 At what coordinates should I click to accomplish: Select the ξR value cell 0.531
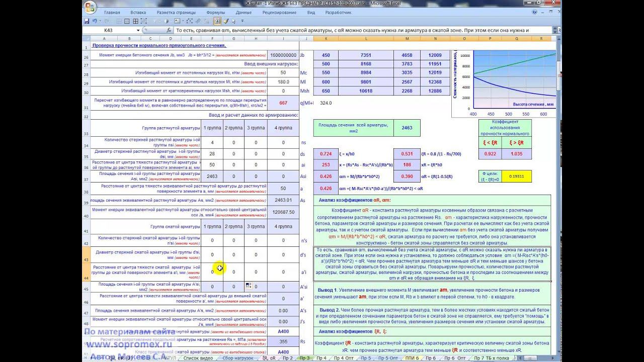coord(407,153)
